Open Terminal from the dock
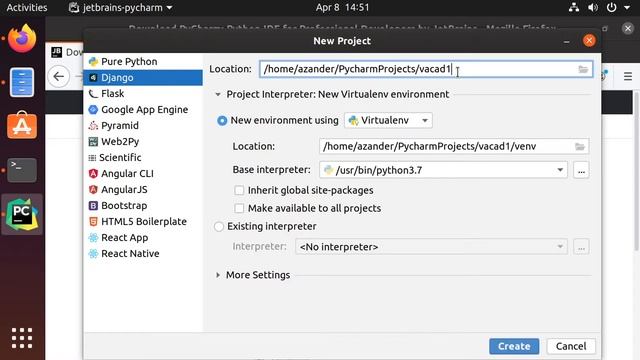The width and height of the screenshot is (640, 360). click(x=22, y=169)
